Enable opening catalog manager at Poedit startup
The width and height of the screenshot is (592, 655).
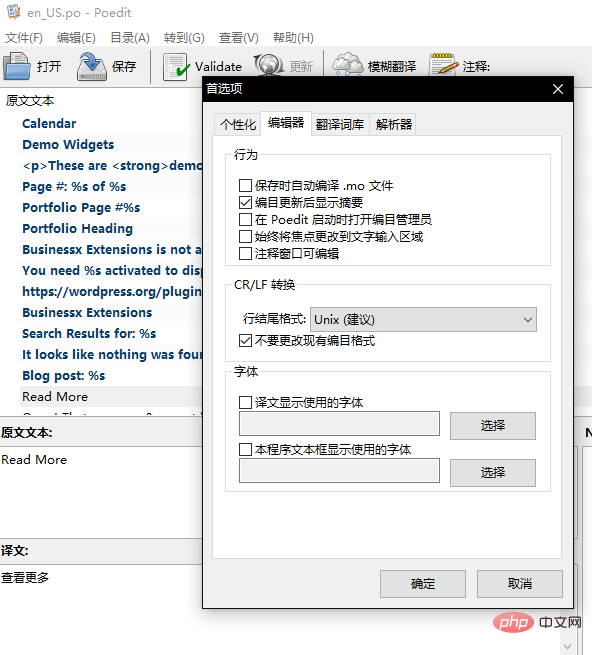pyautogui.click(x=245, y=220)
